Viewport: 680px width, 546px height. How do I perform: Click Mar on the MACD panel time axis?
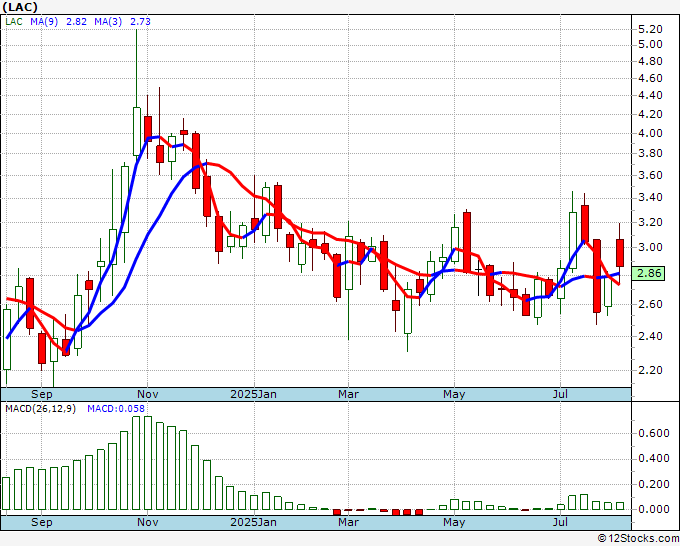coord(349,522)
